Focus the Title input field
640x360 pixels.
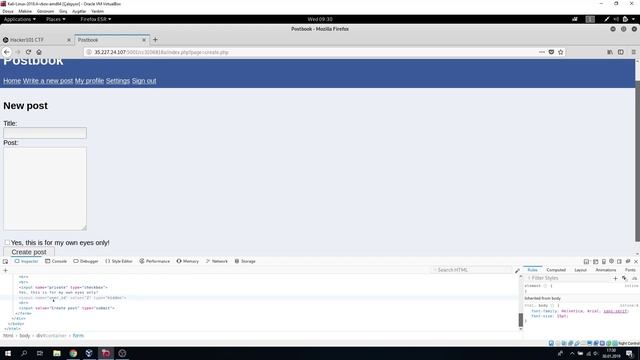coord(45,133)
